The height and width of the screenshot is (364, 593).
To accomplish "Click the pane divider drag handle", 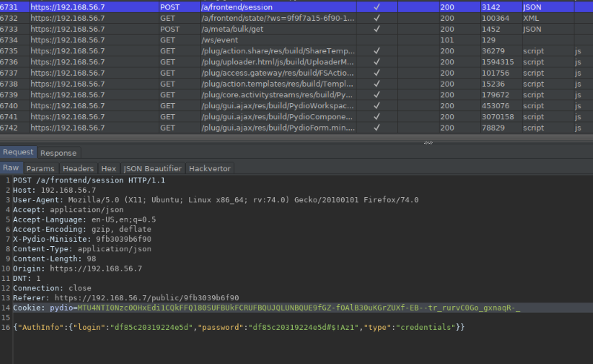I will pyautogui.click(x=428, y=142).
